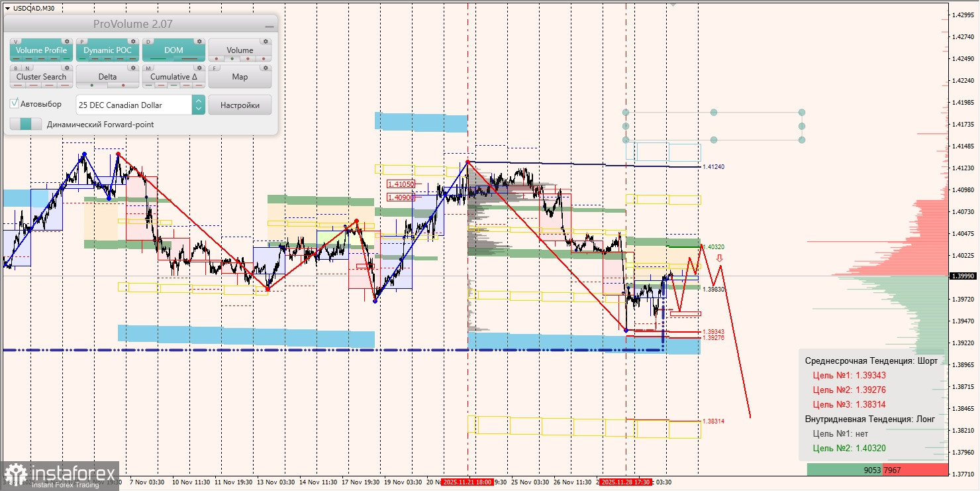Open Delta settings via the gear icon
This screenshot has height=491, width=980.
[x=132, y=68]
